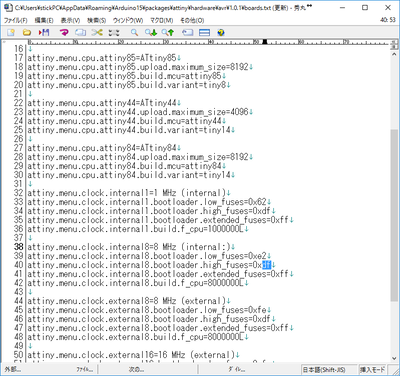Screen dimensions: 400x376
Task: Click line 29 'build.mcu=attiny84'
Action: [x=126, y=166]
